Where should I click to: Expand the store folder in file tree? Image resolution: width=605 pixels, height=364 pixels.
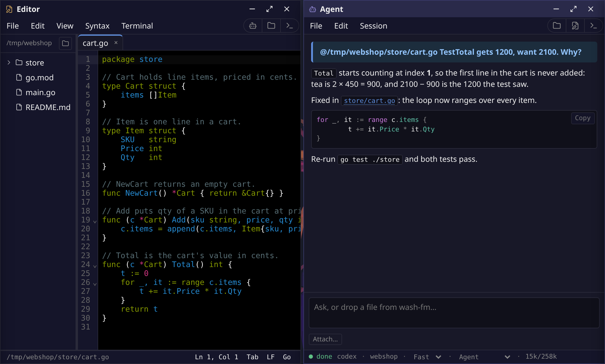point(9,62)
